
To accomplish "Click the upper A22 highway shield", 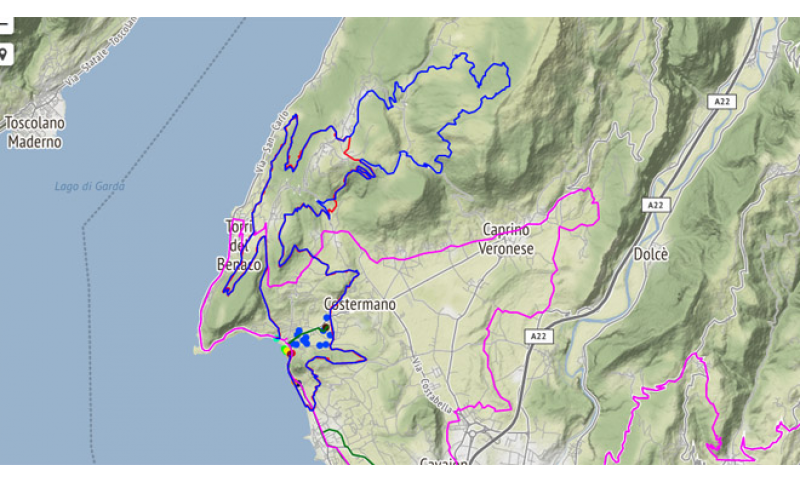I will click(721, 101).
